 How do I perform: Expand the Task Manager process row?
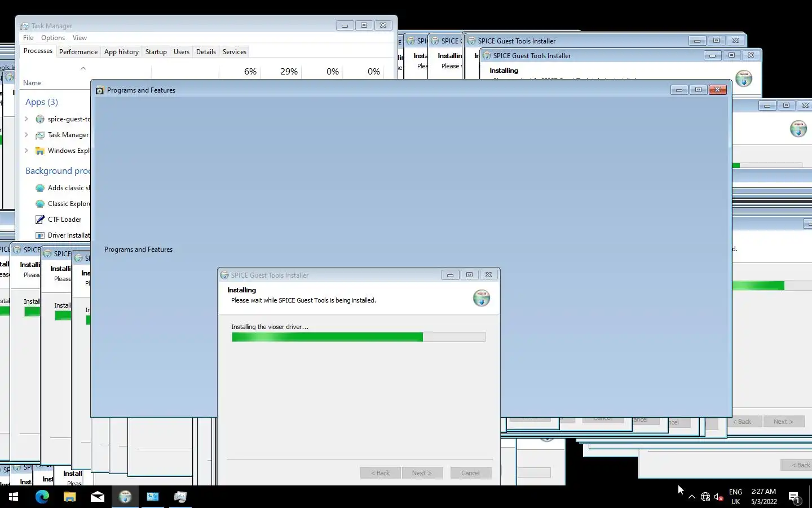point(27,135)
